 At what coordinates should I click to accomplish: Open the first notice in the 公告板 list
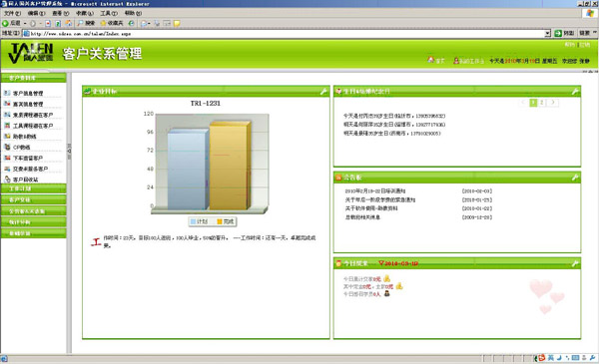tap(375, 190)
